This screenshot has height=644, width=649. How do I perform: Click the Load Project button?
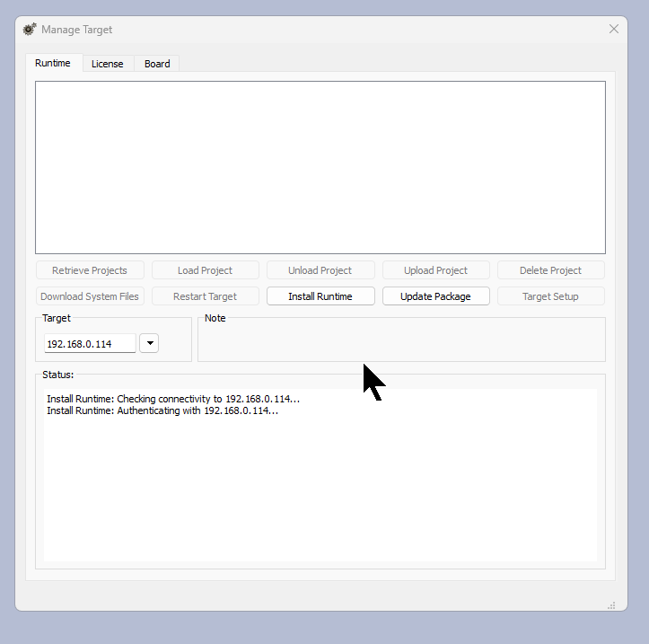pos(205,270)
